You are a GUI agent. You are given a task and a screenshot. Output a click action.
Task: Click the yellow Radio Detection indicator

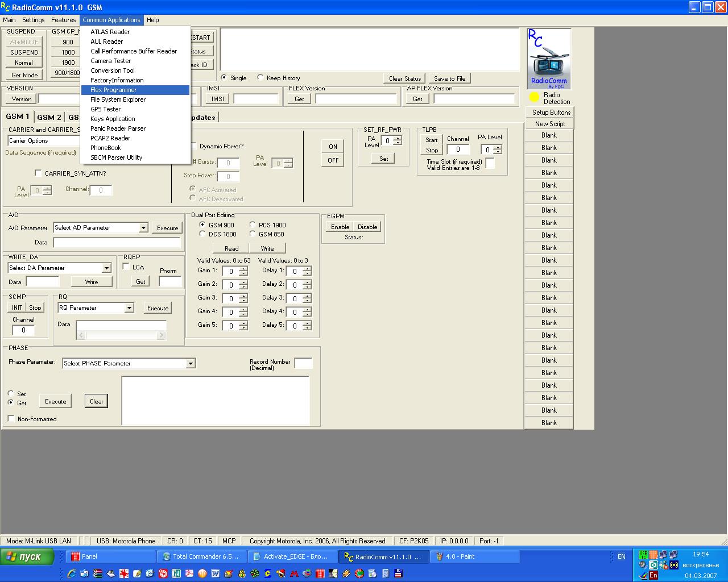pos(534,97)
